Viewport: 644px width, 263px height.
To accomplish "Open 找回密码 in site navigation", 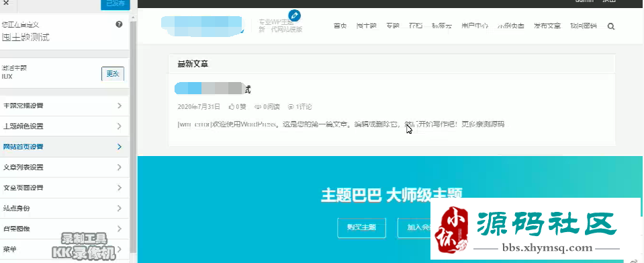I will pos(583,26).
